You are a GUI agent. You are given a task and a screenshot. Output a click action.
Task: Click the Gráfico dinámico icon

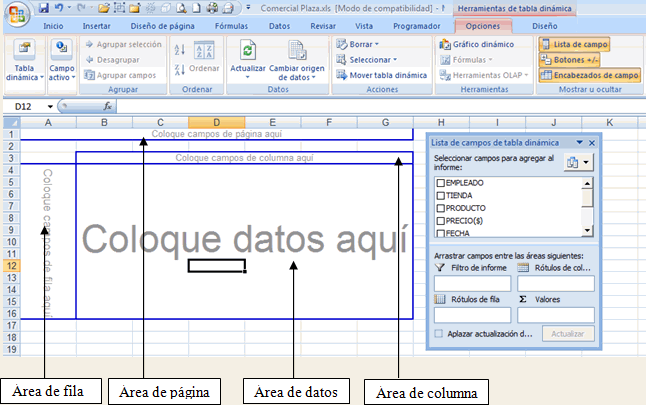[445, 44]
